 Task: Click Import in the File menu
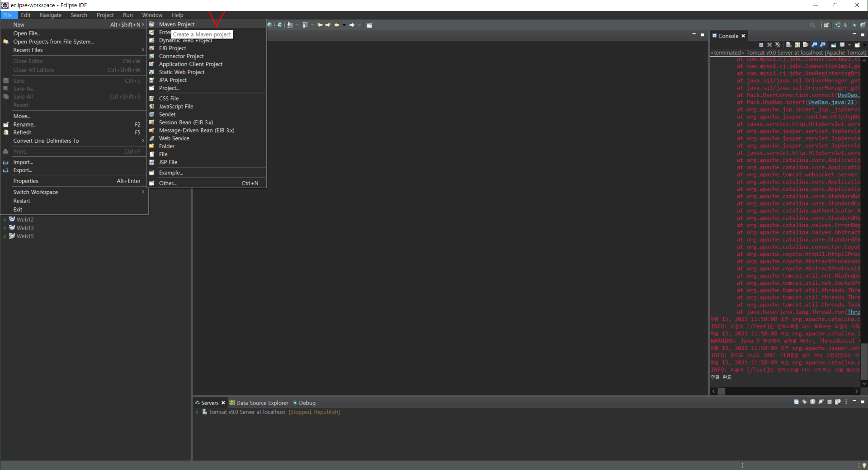pos(74,162)
